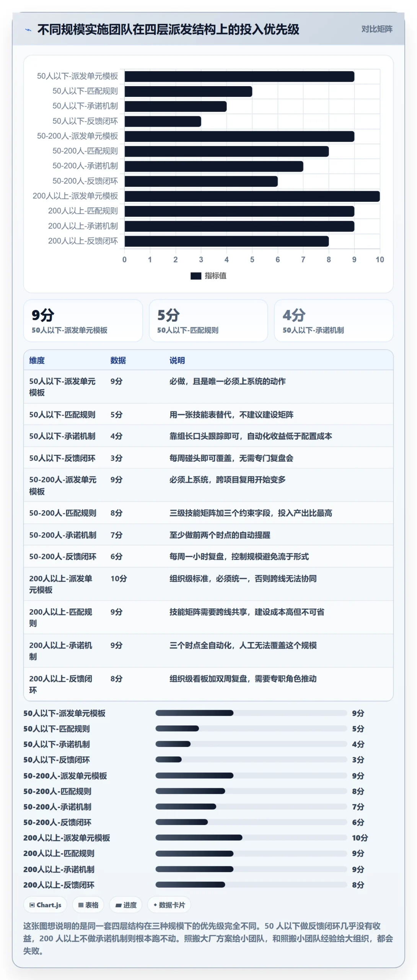Click the progress bar for 50-200人-匹配规则
This screenshot has height=980, width=417.
(251, 791)
